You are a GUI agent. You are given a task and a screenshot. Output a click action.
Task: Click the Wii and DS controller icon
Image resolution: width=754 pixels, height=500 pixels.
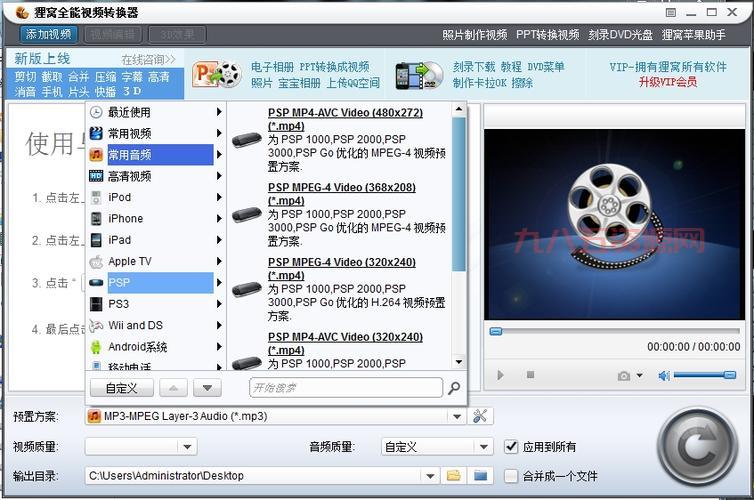pos(96,325)
